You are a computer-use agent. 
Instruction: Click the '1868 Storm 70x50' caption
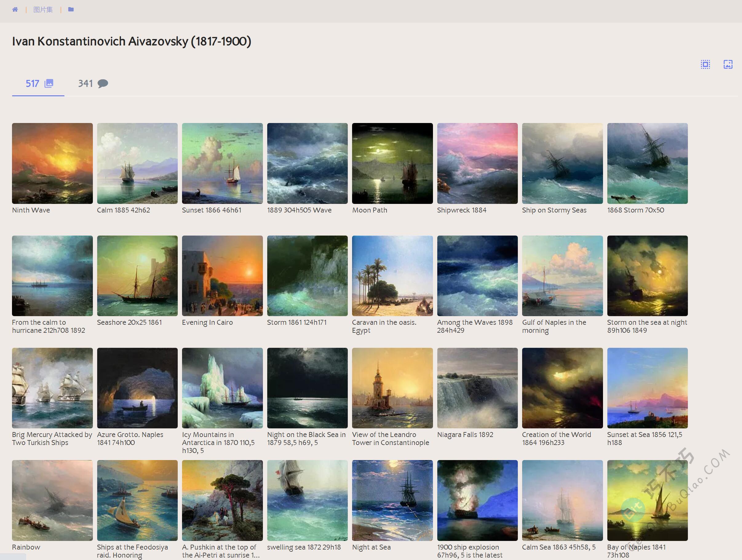pos(636,210)
